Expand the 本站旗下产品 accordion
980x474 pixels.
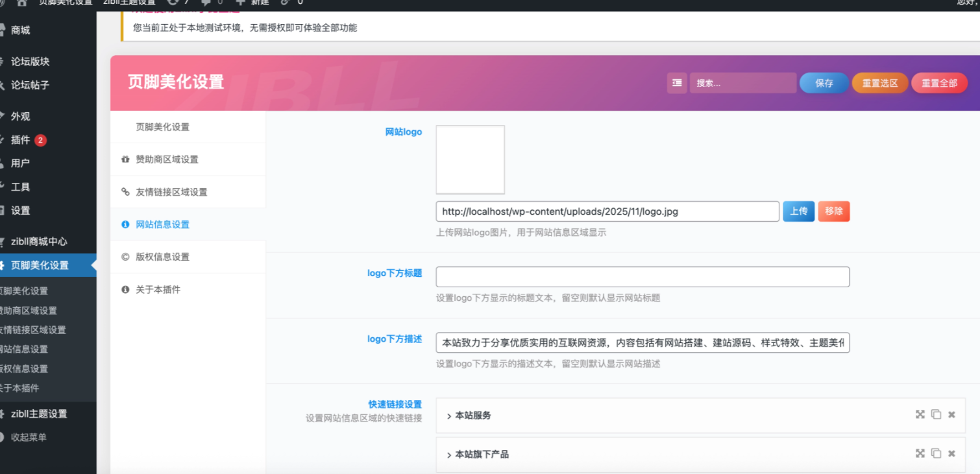[x=482, y=455]
